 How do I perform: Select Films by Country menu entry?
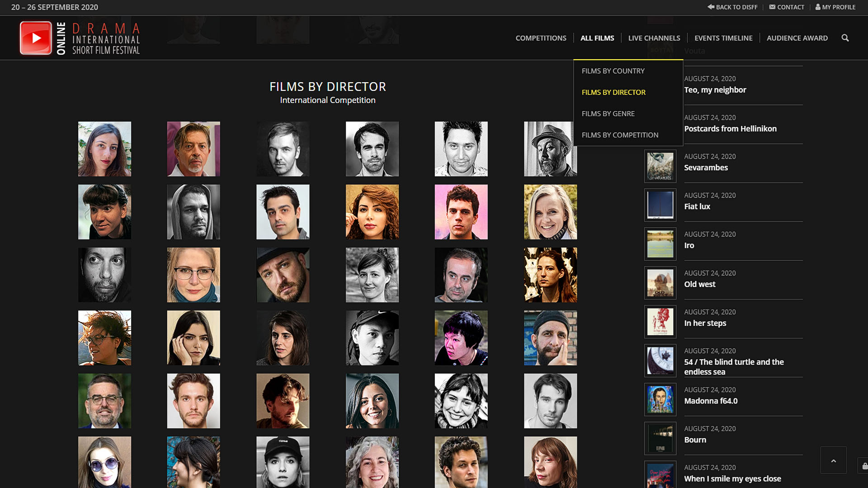613,71
